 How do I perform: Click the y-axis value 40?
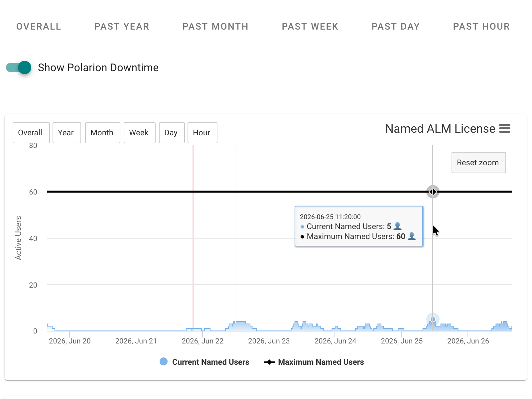coord(33,239)
